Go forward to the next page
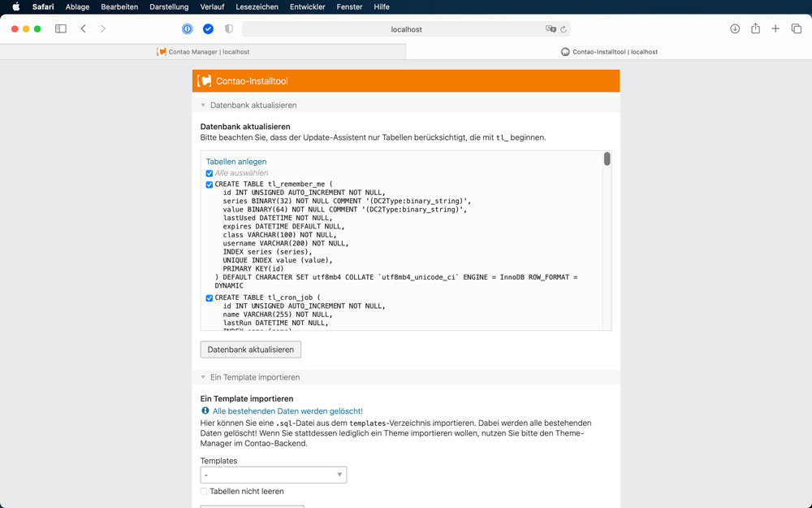The image size is (812, 508). [x=102, y=29]
